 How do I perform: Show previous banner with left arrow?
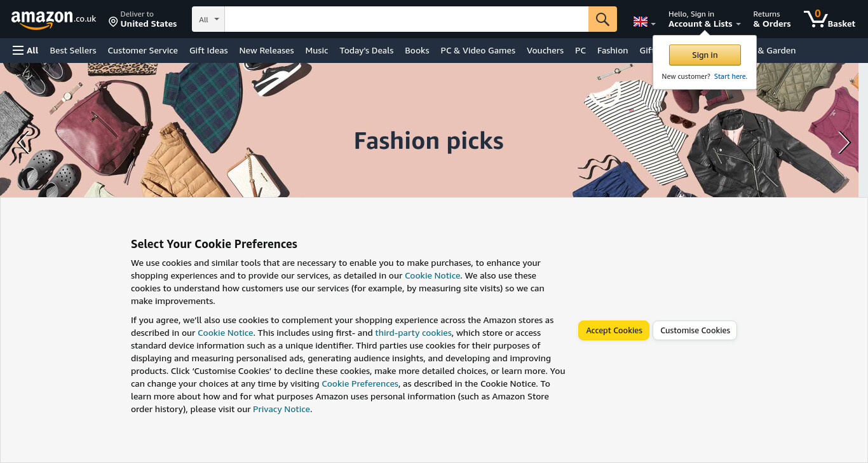(23, 142)
